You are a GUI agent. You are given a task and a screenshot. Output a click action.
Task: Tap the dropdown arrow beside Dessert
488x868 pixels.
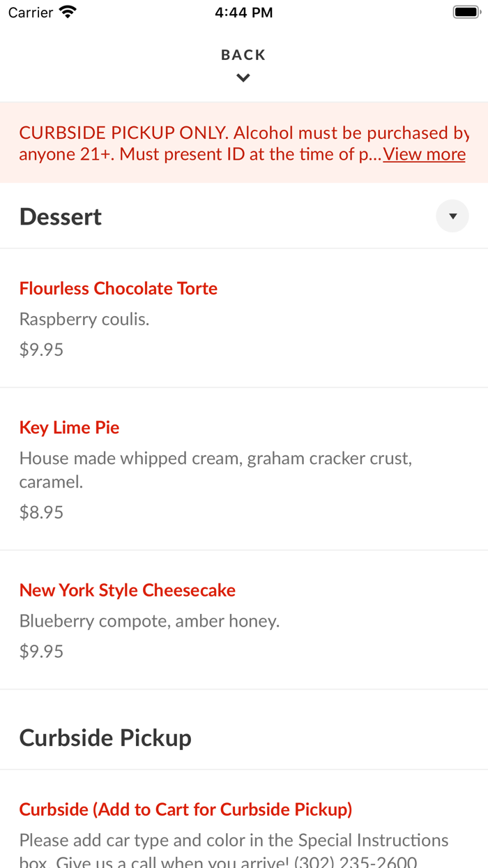click(452, 216)
